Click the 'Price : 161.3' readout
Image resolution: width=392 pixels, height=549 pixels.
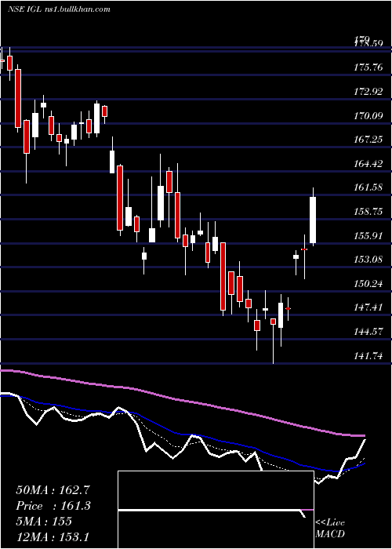click(x=53, y=506)
